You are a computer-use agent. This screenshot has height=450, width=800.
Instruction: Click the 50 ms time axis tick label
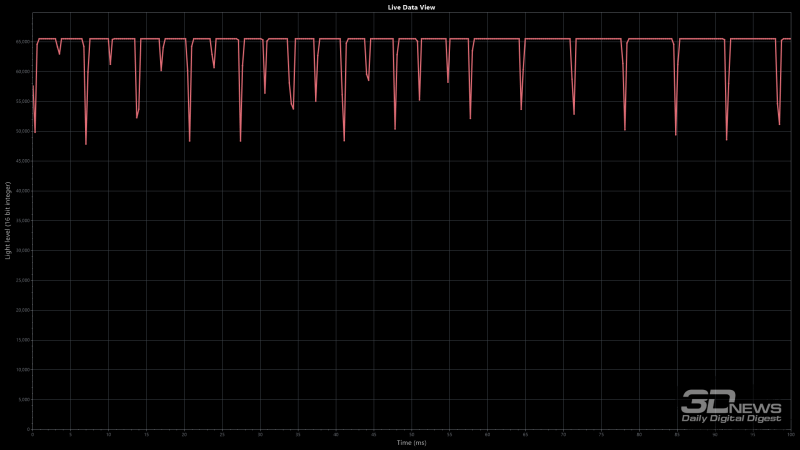point(411,435)
